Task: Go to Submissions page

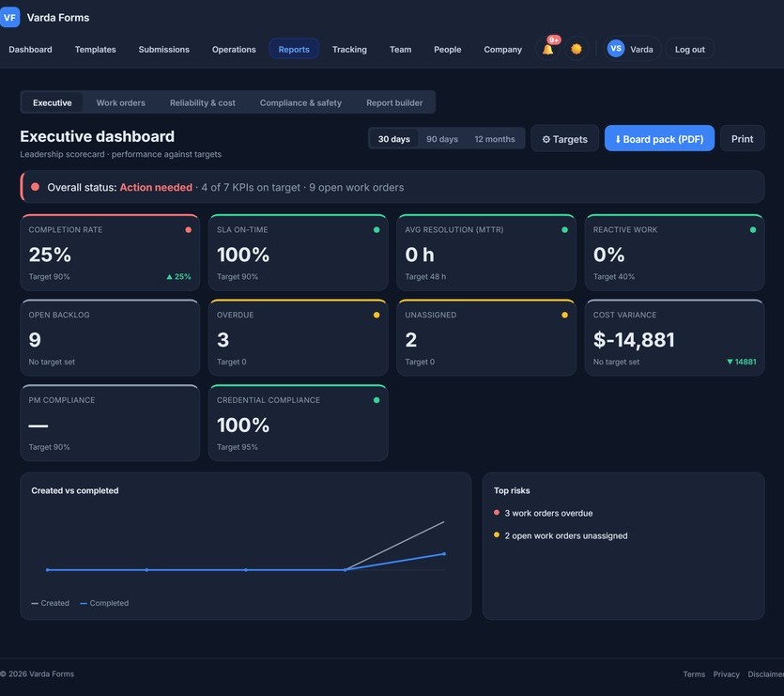Action: click(164, 49)
